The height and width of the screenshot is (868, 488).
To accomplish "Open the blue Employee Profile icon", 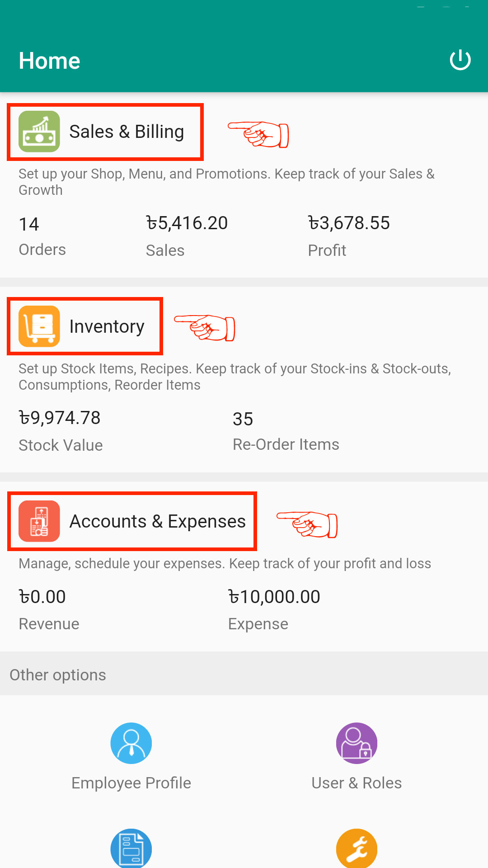I will click(131, 743).
